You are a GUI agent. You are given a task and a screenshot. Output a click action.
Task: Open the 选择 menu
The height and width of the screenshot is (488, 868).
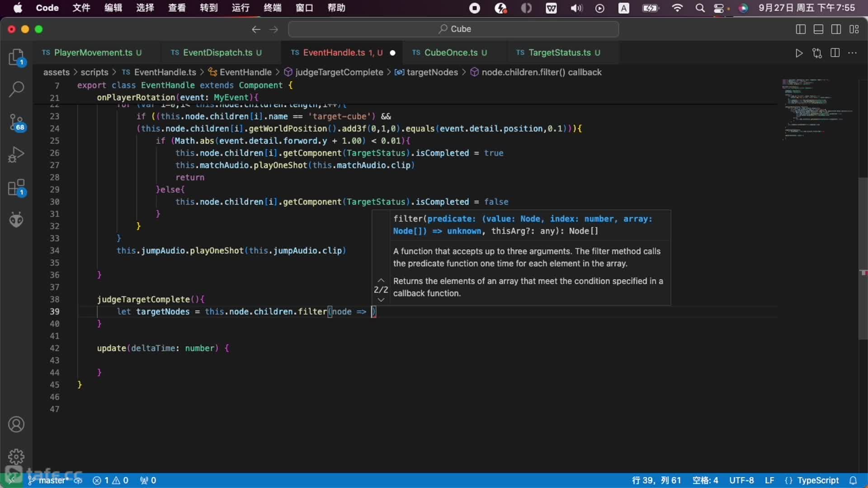pos(145,8)
